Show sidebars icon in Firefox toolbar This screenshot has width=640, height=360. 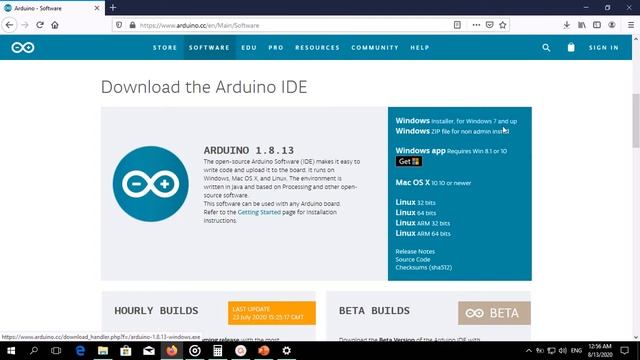pyautogui.click(x=597, y=25)
